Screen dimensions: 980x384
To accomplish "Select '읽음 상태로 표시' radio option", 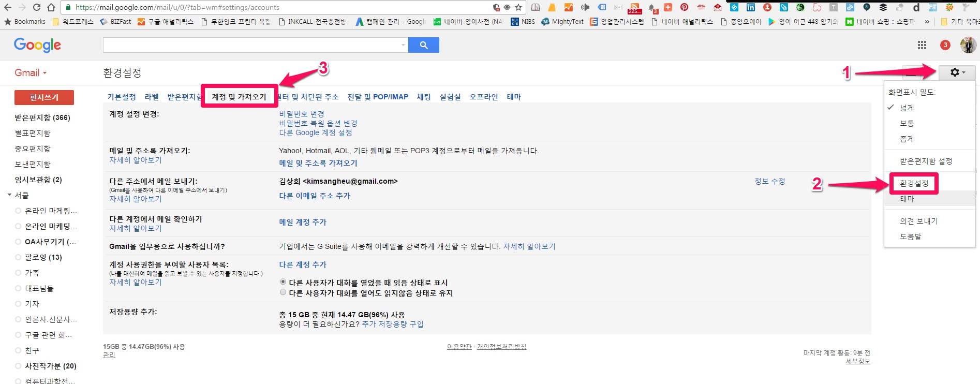I will [283, 282].
